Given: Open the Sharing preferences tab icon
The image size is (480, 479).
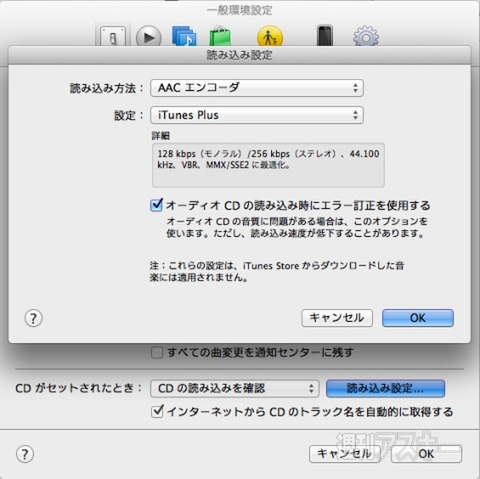Looking at the screenshot, I should click(184, 37).
